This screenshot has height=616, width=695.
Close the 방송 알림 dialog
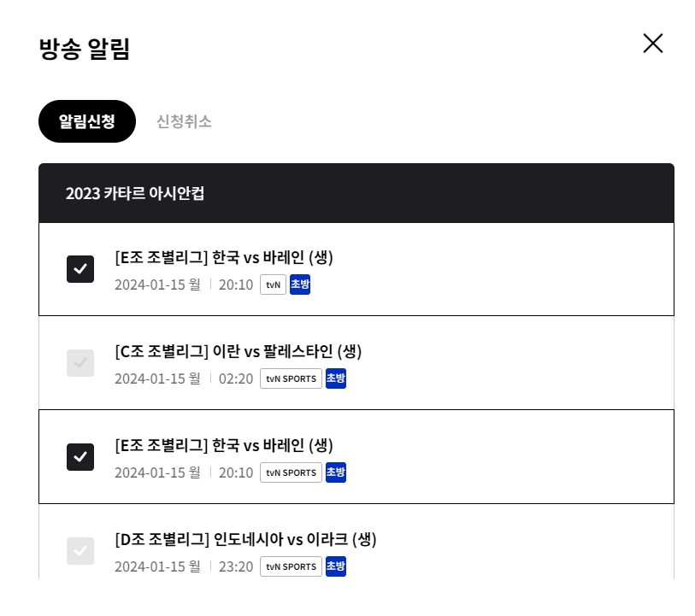tap(652, 43)
